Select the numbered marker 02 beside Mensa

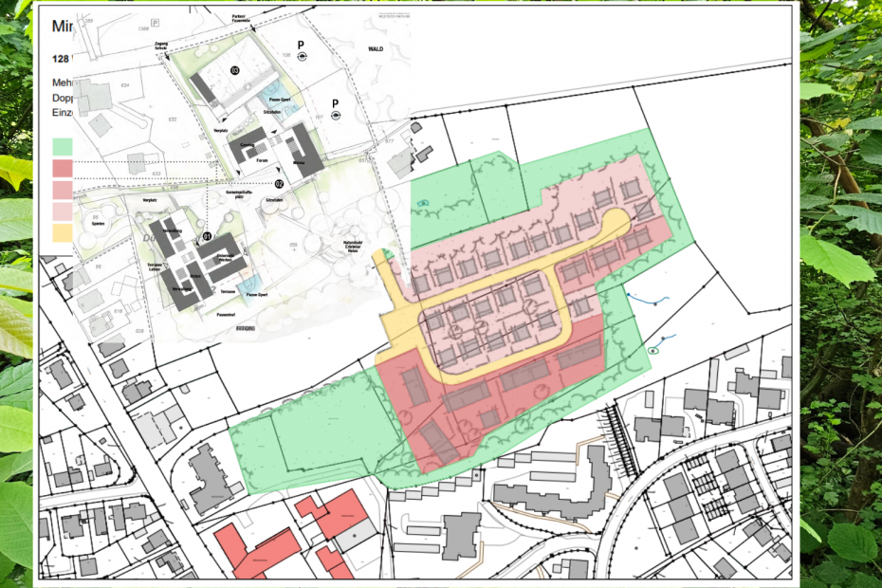pos(279,183)
